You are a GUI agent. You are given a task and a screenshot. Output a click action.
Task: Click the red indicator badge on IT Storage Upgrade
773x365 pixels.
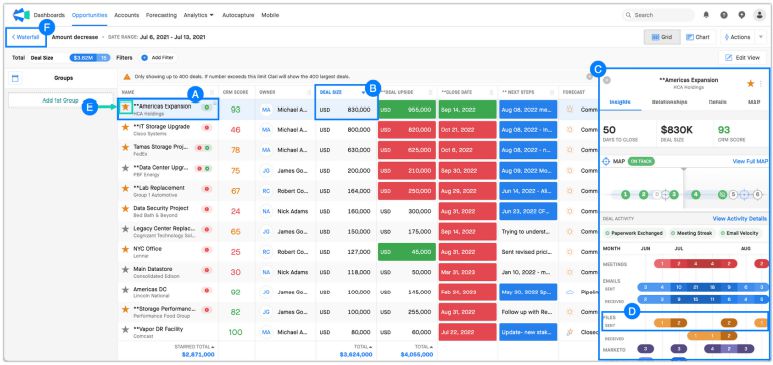click(x=206, y=127)
